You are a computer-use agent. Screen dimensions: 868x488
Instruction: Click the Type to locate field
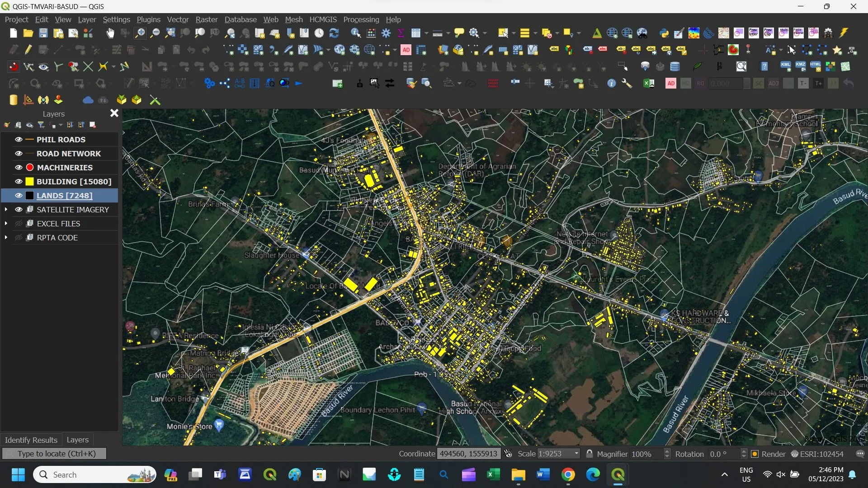(54, 454)
